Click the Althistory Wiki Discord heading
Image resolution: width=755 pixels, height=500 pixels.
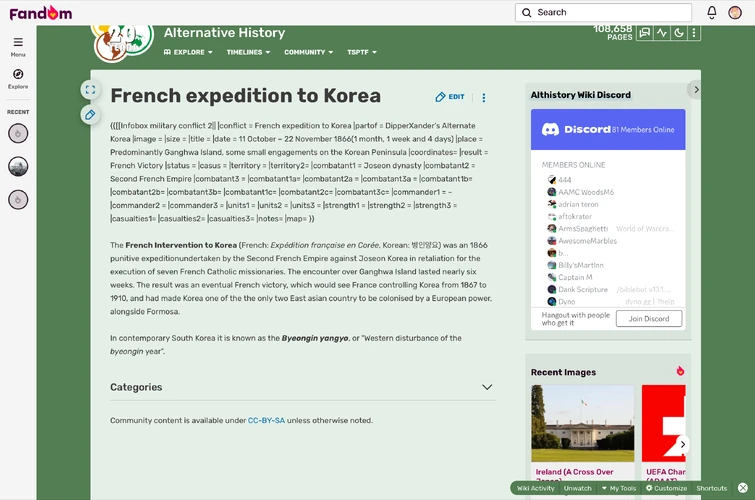coord(580,95)
